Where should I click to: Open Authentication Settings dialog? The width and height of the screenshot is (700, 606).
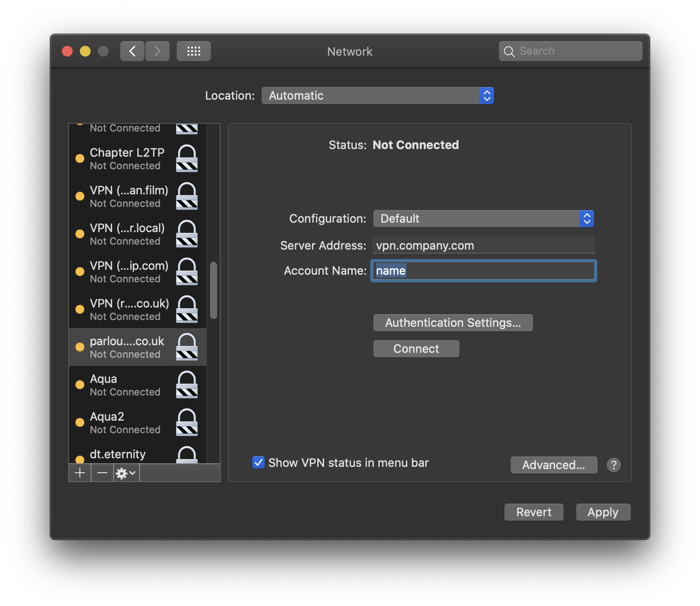click(x=453, y=323)
